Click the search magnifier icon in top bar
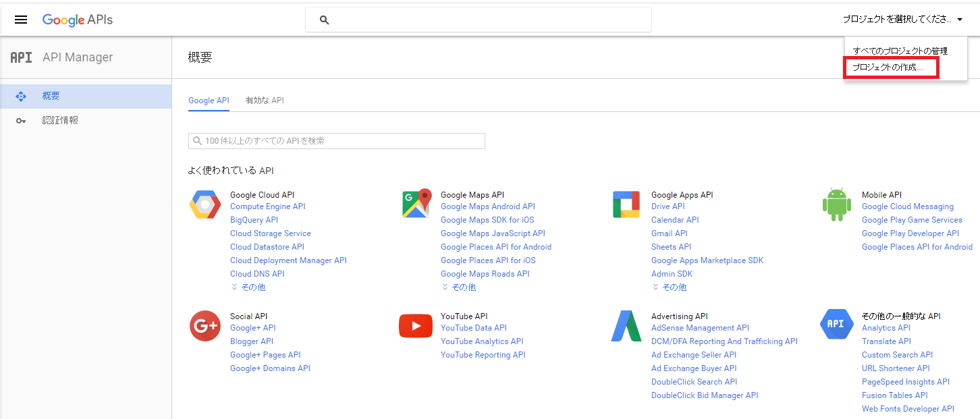980x419 pixels. [324, 20]
